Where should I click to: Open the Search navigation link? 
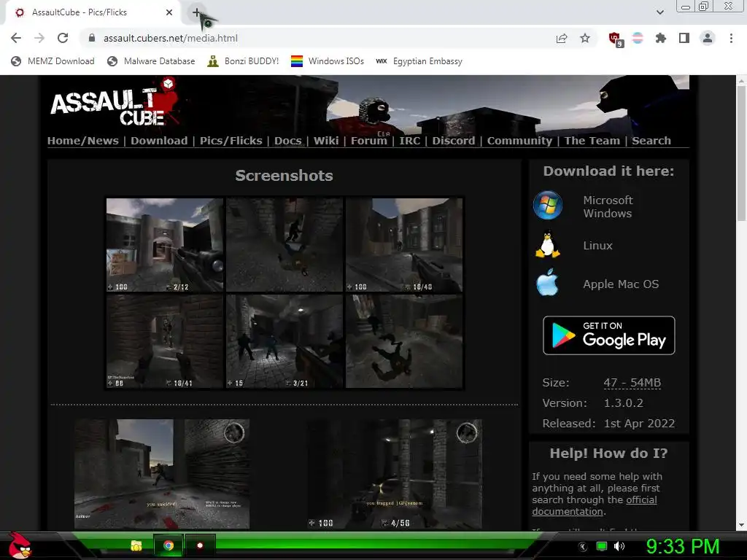(x=651, y=141)
